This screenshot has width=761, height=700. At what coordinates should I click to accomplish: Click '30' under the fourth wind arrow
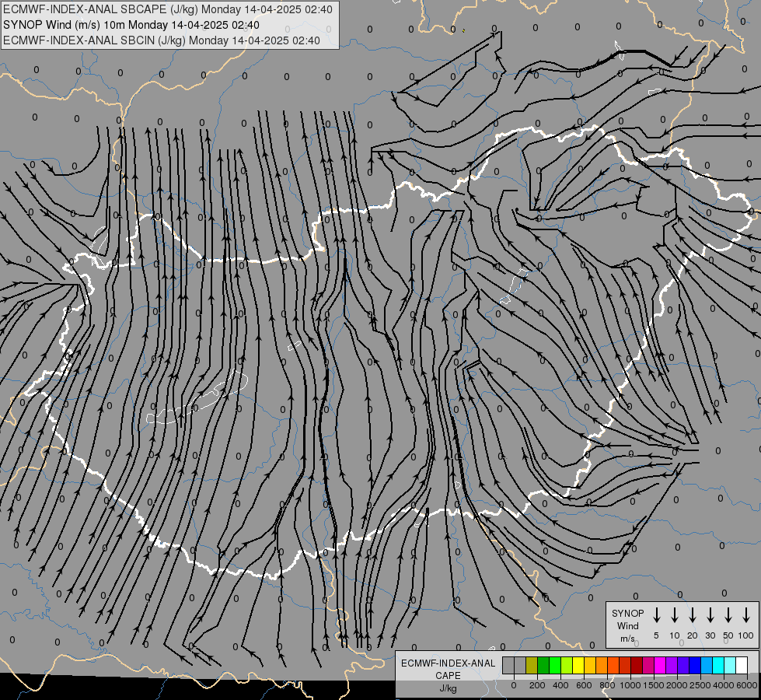pos(710,635)
